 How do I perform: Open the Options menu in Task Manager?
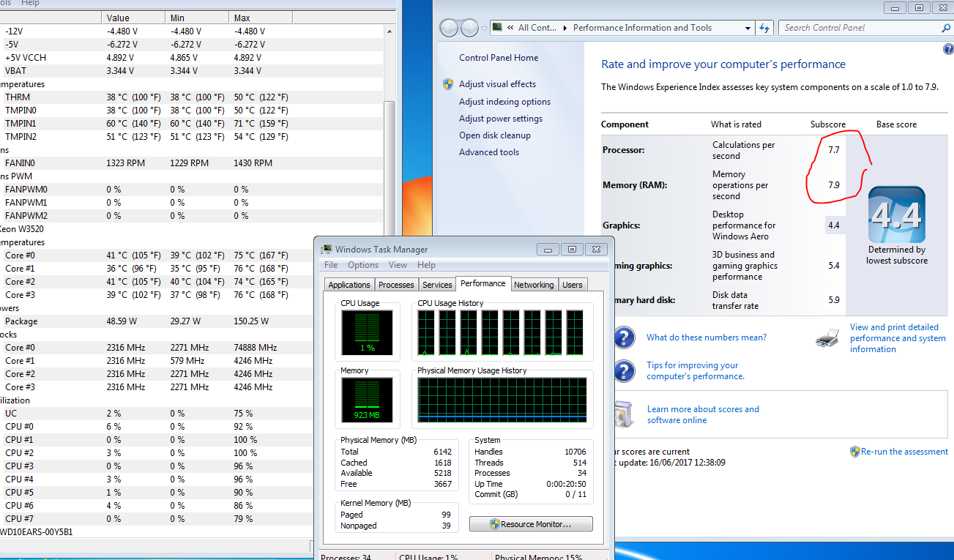coord(363,265)
